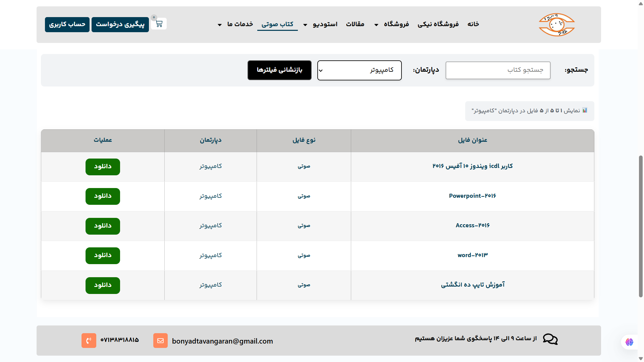This screenshot has width=644, height=362.
Task: Expand the خدمات ما menu arrow
Action: [x=220, y=25]
